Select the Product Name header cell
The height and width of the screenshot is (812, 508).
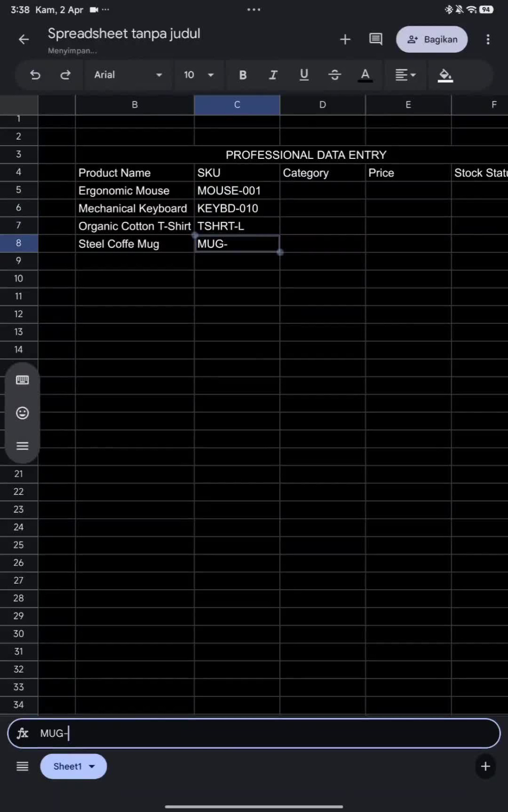click(x=135, y=173)
